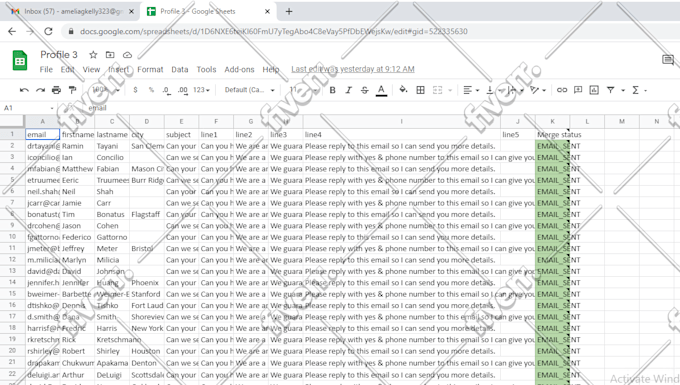The image size is (680, 385).
Task: Toggle the filter icon
Action: click(x=611, y=90)
